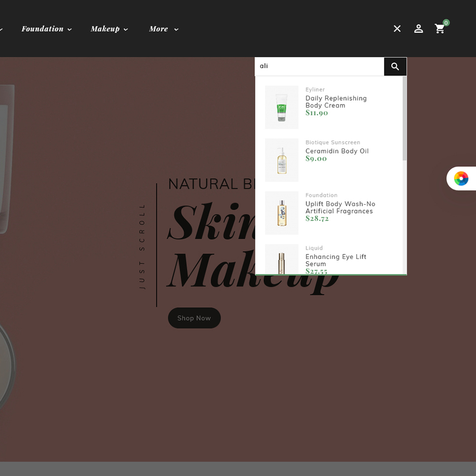476x476 pixels.
Task: Click the search magnifier button
Action: click(x=395, y=67)
